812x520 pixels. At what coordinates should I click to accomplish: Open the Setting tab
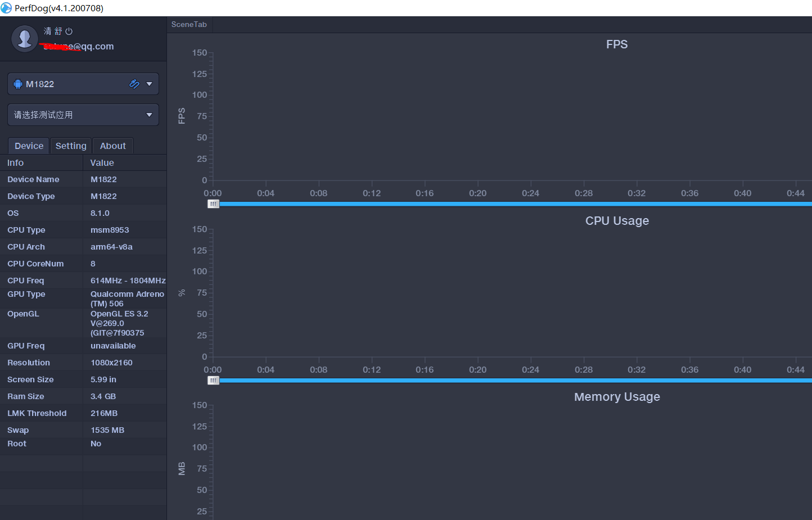pos(71,146)
